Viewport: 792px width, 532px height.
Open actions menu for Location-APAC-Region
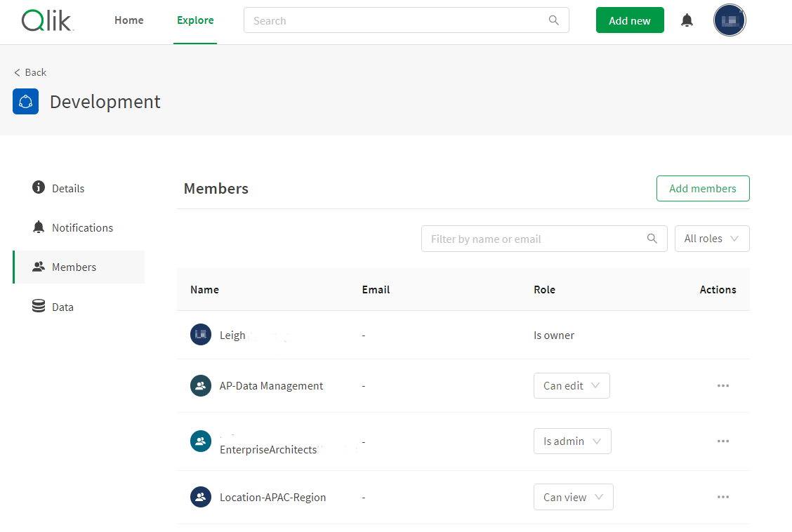[722, 497]
